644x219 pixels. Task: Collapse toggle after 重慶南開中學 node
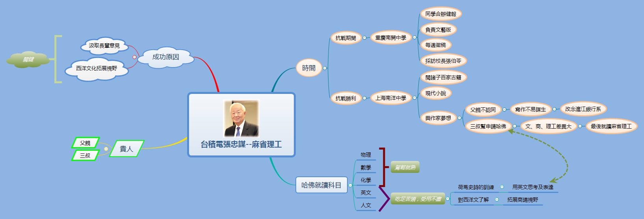pos(414,37)
